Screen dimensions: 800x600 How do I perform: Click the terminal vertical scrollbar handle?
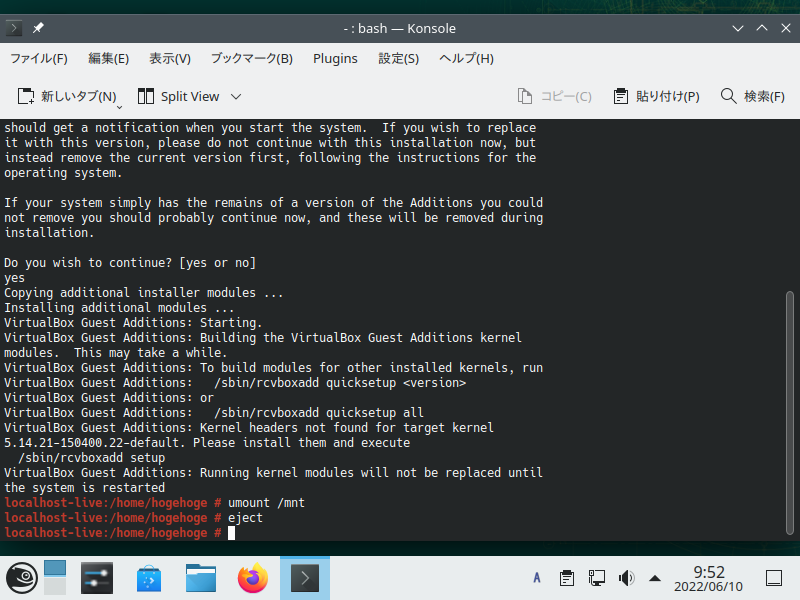[790, 413]
